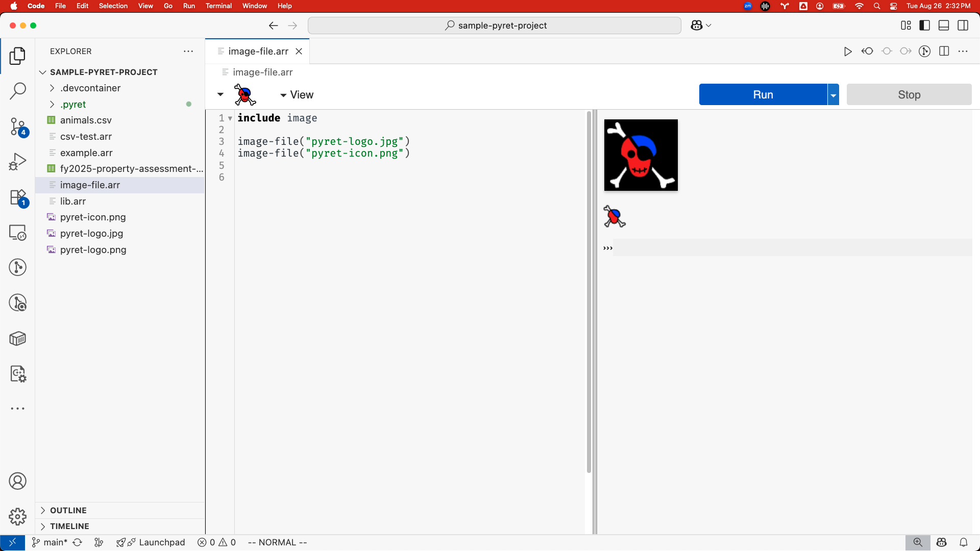This screenshot has width=980, height=551.
Task: Open animals.csv in the explorer
Action: pos(86,120)
